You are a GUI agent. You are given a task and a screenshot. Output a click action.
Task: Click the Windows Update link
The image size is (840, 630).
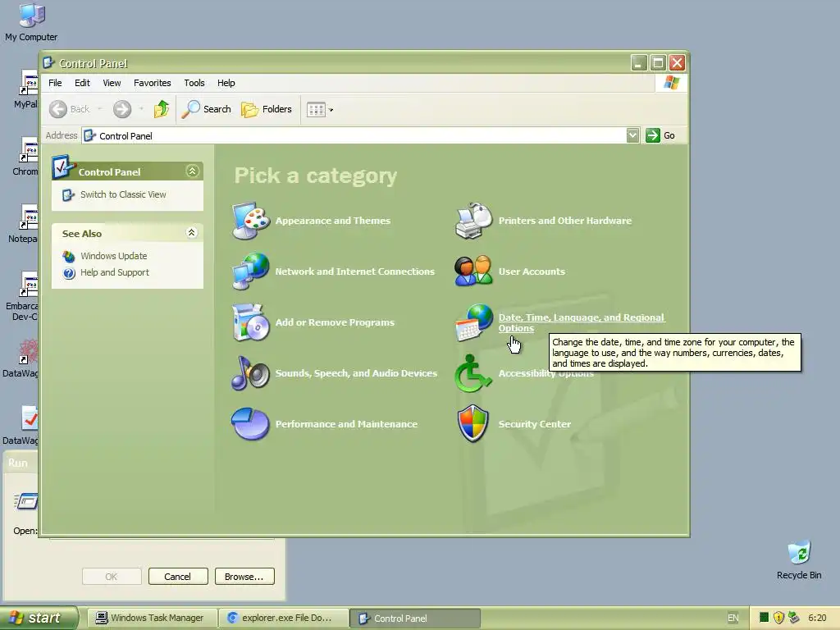(x=113, y=256)
